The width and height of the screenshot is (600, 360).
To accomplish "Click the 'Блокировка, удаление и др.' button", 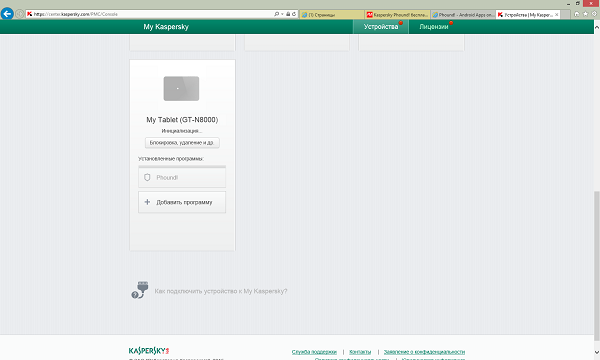I will point(182,143).
